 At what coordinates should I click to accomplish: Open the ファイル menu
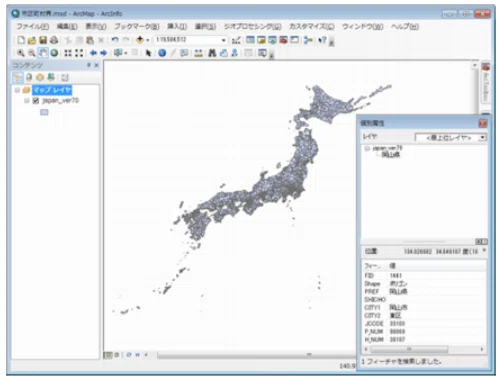click(33, 26)
